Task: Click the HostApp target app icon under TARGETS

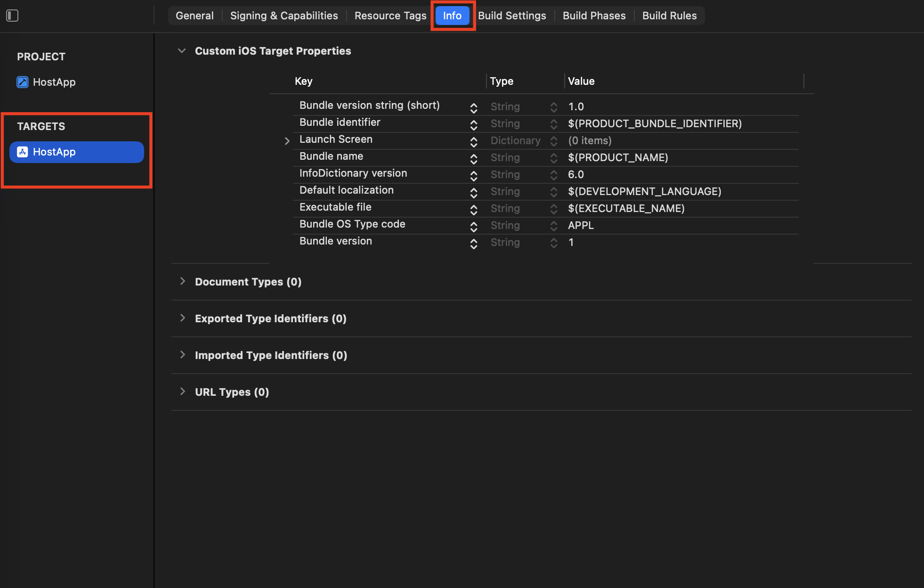Action: (23, 152)
